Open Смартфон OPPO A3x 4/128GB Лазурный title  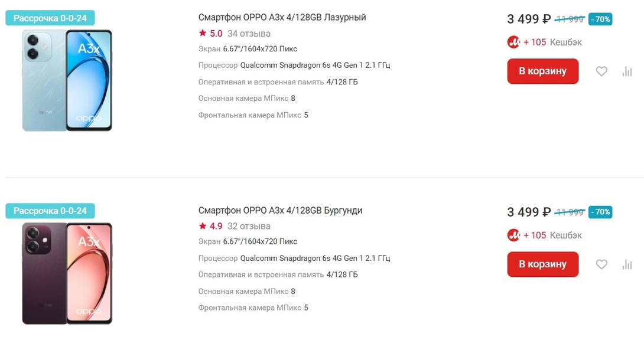pos(282,18)
